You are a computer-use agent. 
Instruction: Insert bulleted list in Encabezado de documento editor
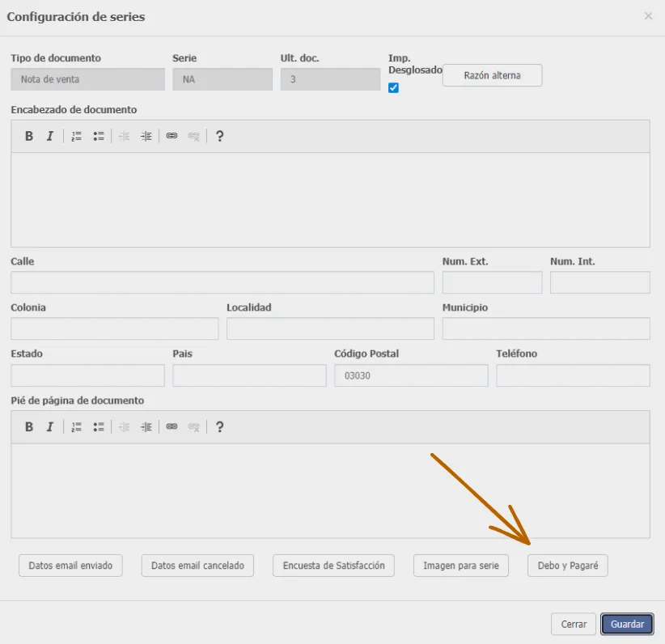tap(99, 136)
